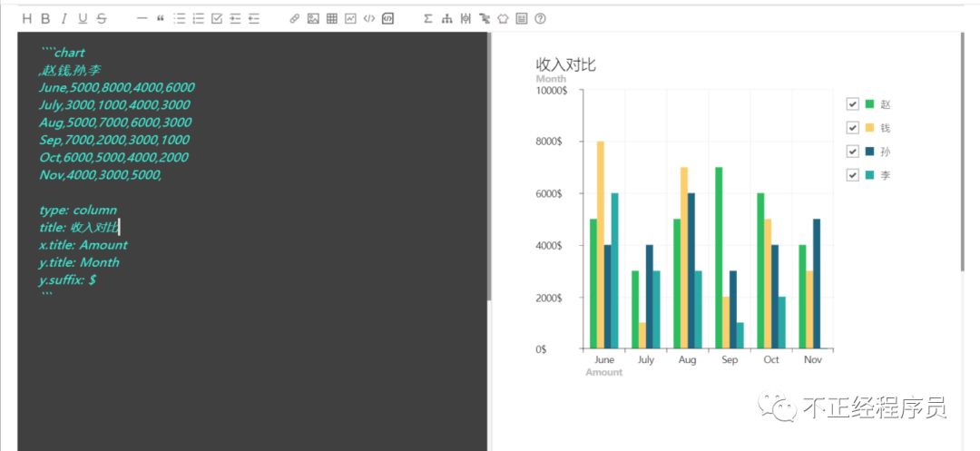Insert a block quote
Screen dimensions: 980x451
click(x=161, y=19)
